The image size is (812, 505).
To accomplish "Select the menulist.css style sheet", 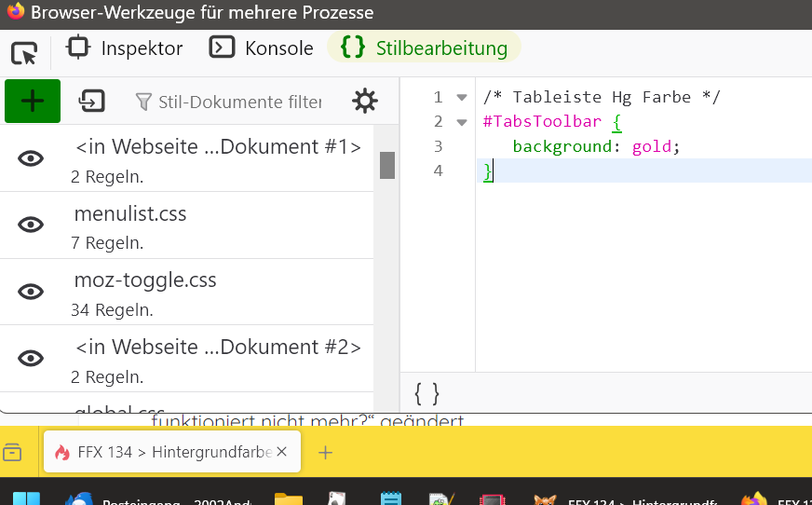I will 130,214.
